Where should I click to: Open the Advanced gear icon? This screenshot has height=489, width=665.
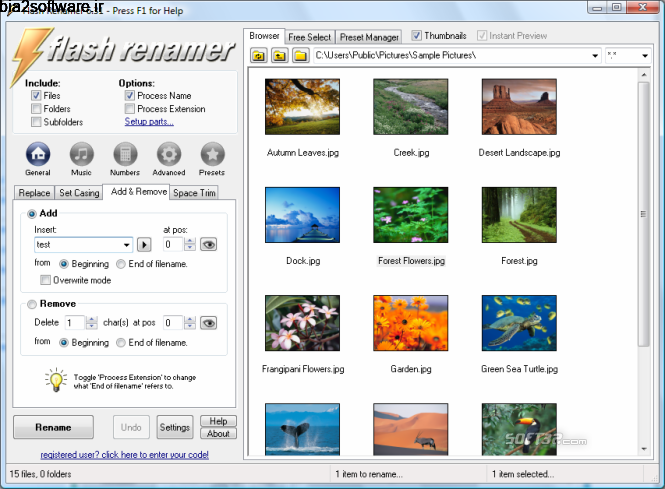pos(169,155)
